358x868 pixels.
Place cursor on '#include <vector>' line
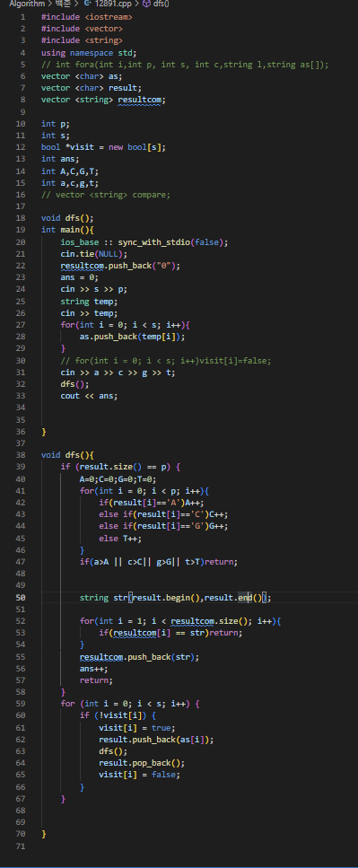[x=82, y=28]
